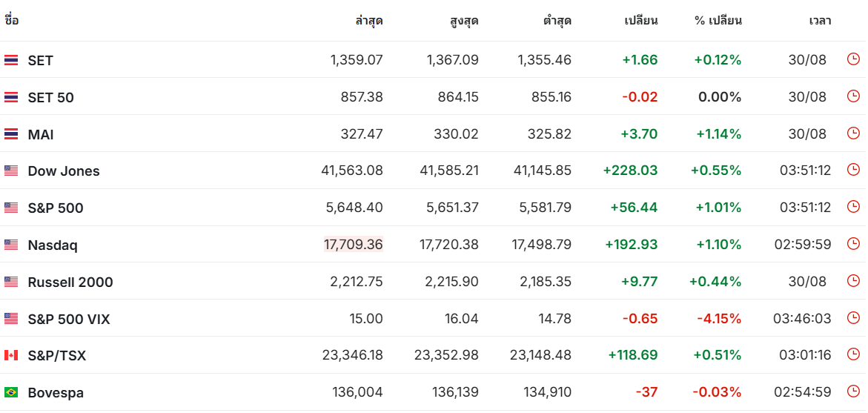
Task: Open the SET 50 index link
Action: [x=50, y=97]
